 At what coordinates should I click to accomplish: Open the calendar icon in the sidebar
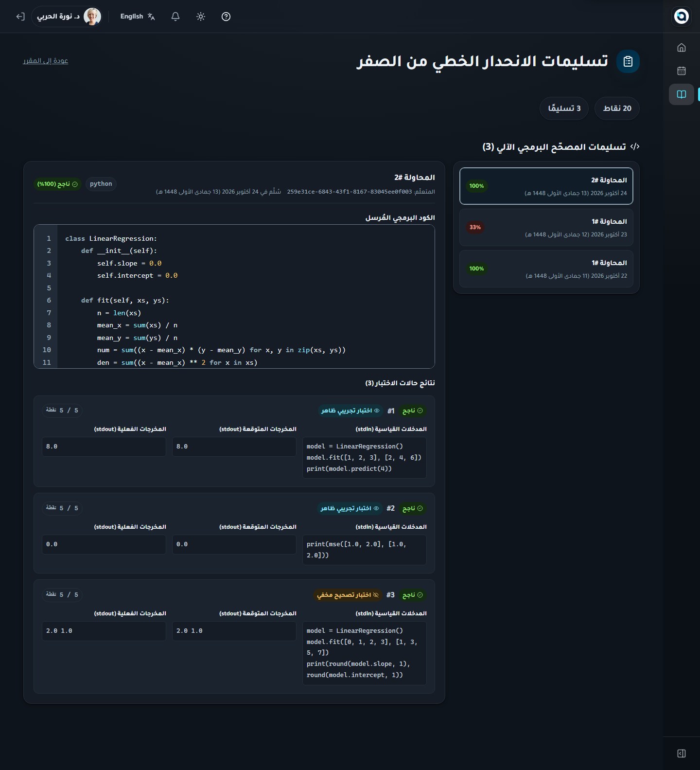click(x=682, y=71)
